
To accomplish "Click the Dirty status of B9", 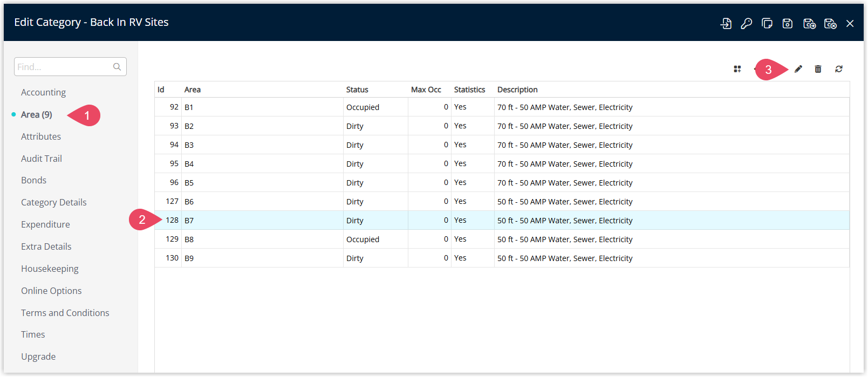I will click(x=354, y=258).
